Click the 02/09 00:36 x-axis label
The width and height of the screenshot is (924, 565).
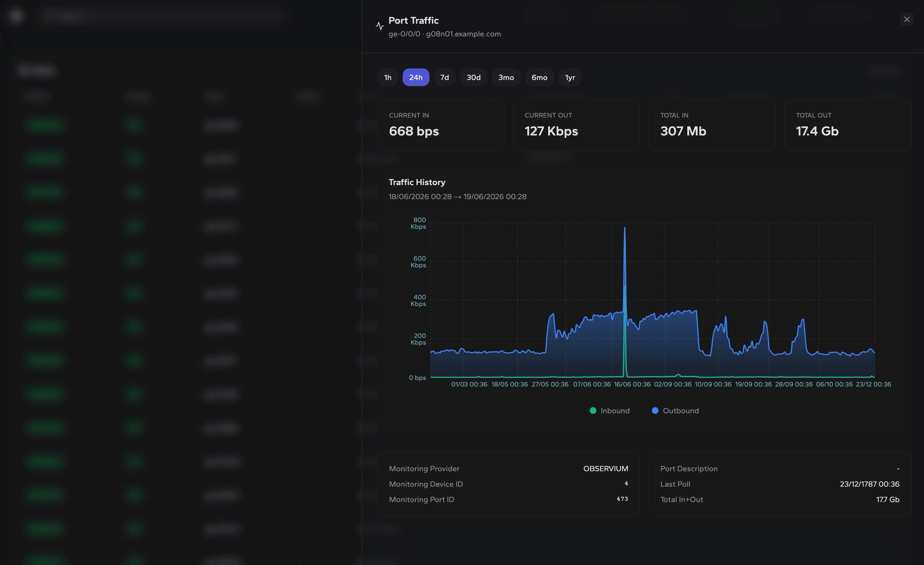click(672, 384)
